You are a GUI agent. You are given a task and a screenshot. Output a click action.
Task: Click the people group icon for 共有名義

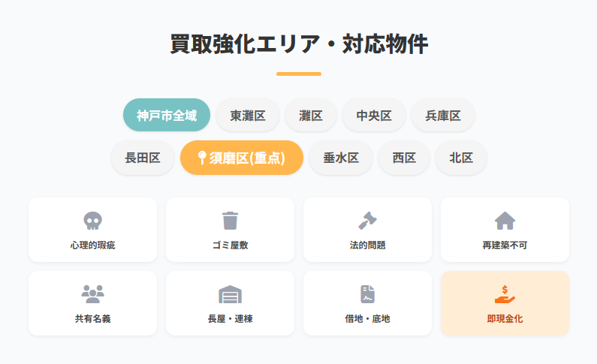92,294
